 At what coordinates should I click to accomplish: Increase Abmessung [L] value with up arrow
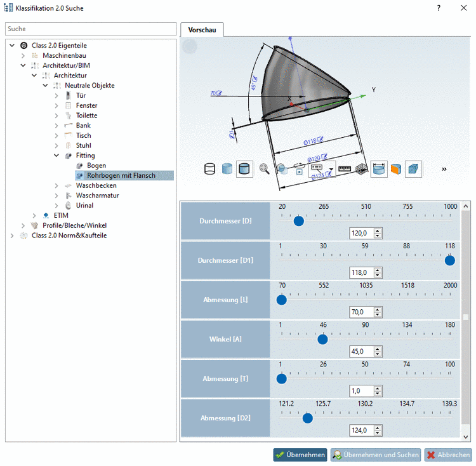pyautogui.click(x=378, y=310)
